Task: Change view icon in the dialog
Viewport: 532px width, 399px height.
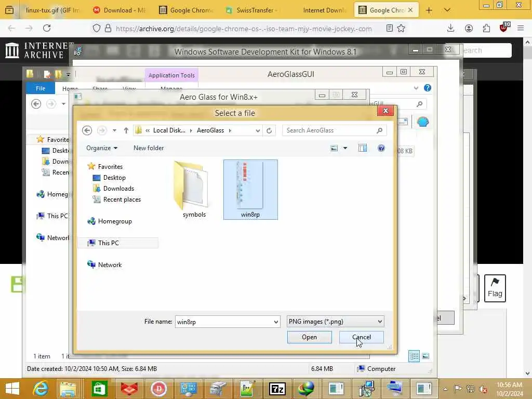Action: pos(334,148)
